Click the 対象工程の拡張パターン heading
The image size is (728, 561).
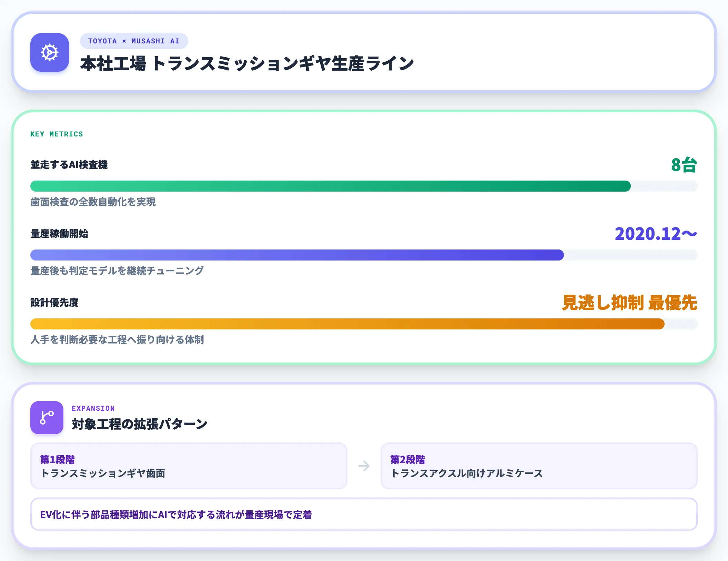tap(139, 424)
